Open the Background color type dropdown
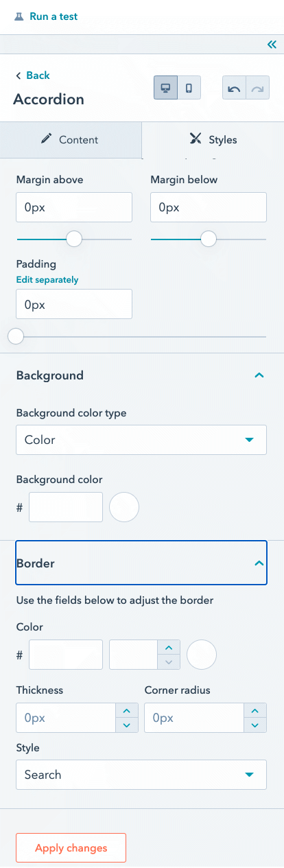This screenshot has width=284, height=868. (141, 440)
